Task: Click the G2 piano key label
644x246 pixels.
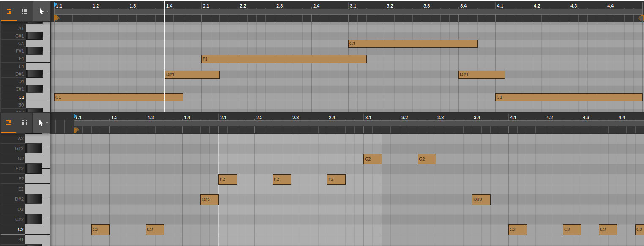Action: coord(21,159)
